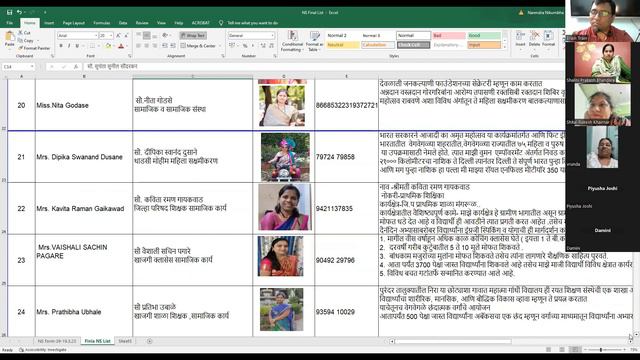
Task: Click the Undo arrow icon
Action: pos(19,13)
